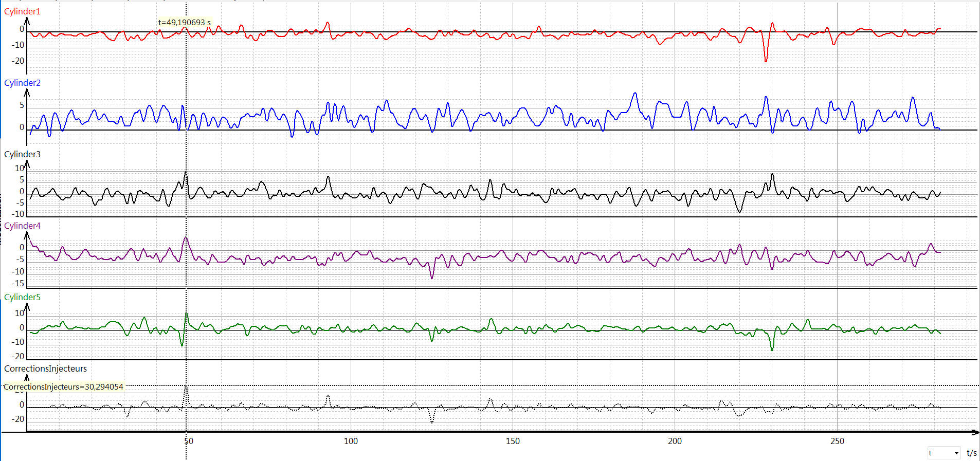Click the Cylinder1 y-axis arrow

[27, 21]
